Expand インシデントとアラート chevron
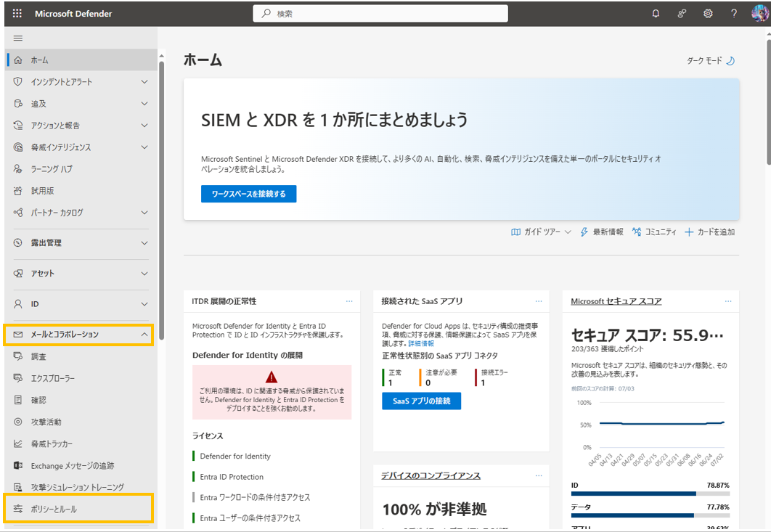The width and height of the screenshot is (771, 532). 144,81
